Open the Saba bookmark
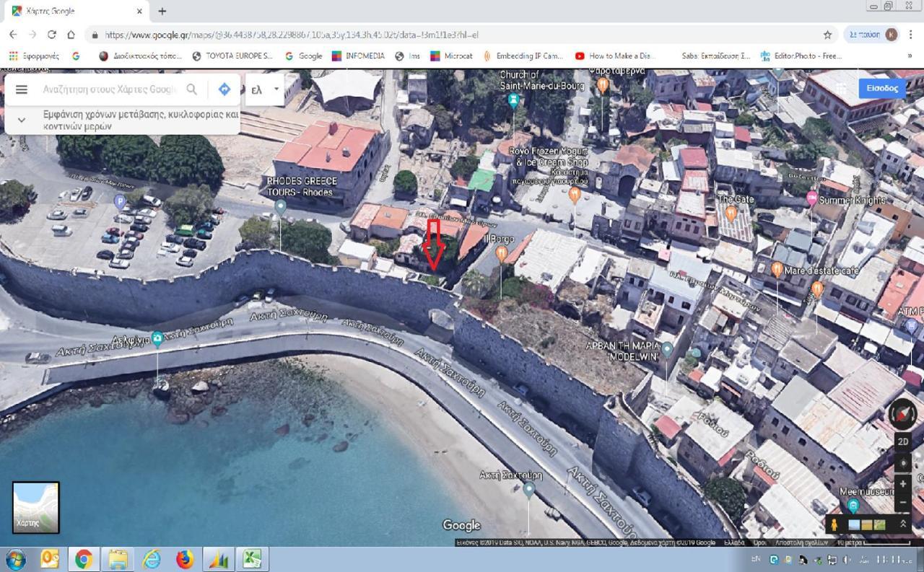The width and height of the screenshot is (924, 572). click(x=715, y=56)
